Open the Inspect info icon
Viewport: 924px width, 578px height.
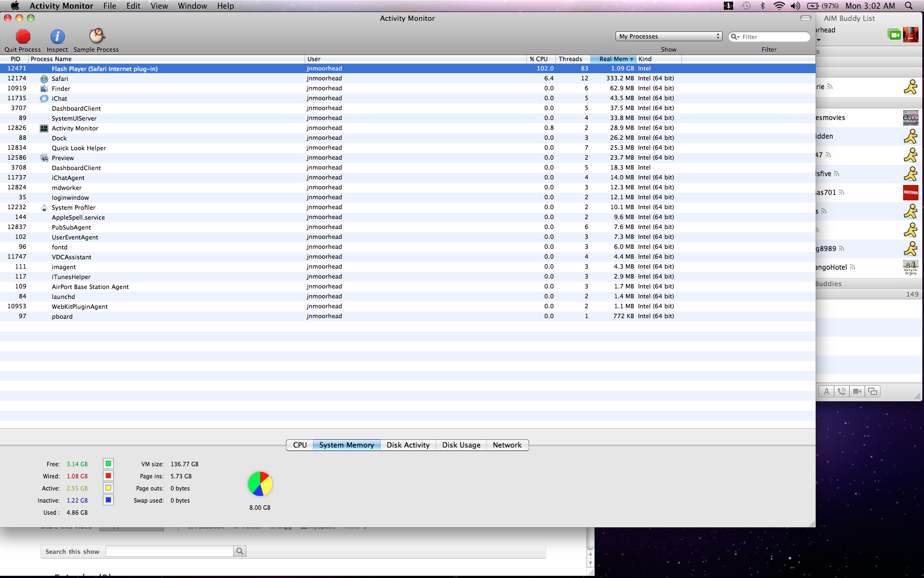(57, 36)
